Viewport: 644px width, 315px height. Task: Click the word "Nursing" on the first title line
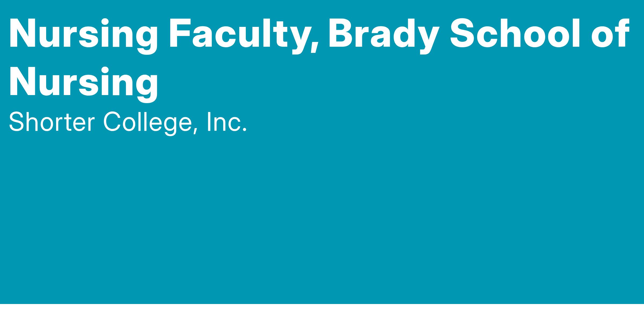84,36
